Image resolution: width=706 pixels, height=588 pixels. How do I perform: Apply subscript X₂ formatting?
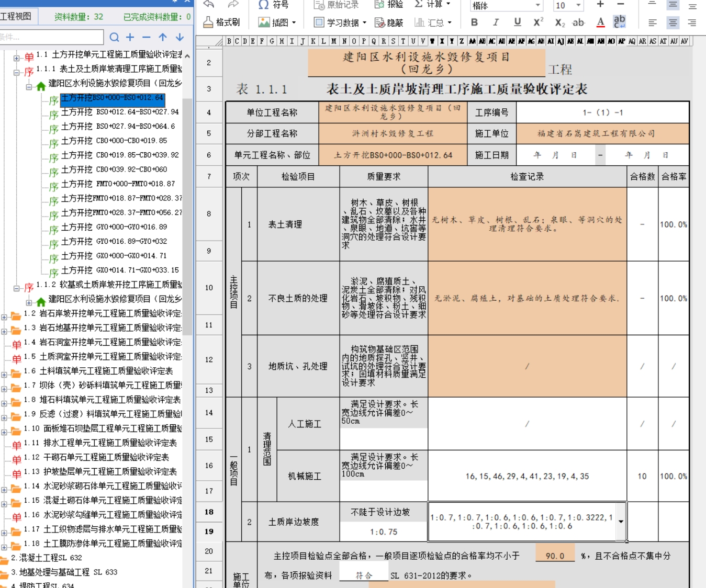pos(559,22)
